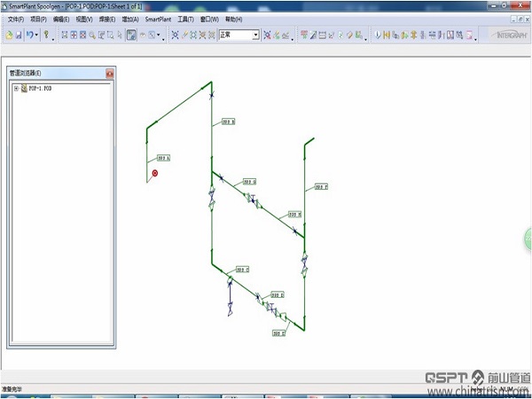Click the Open file toolbar icon

tap(9, 35)
